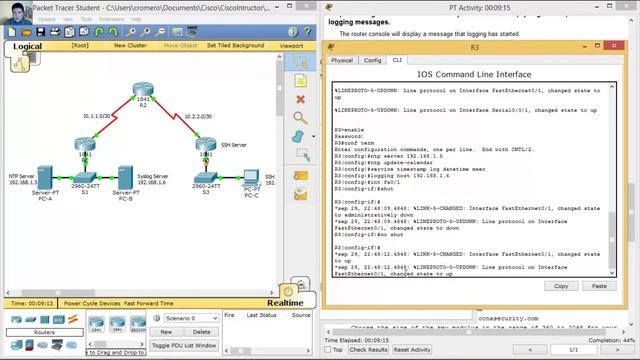Activate the red X Delete tool
The image size is (640, 360).
pos(300,99)
